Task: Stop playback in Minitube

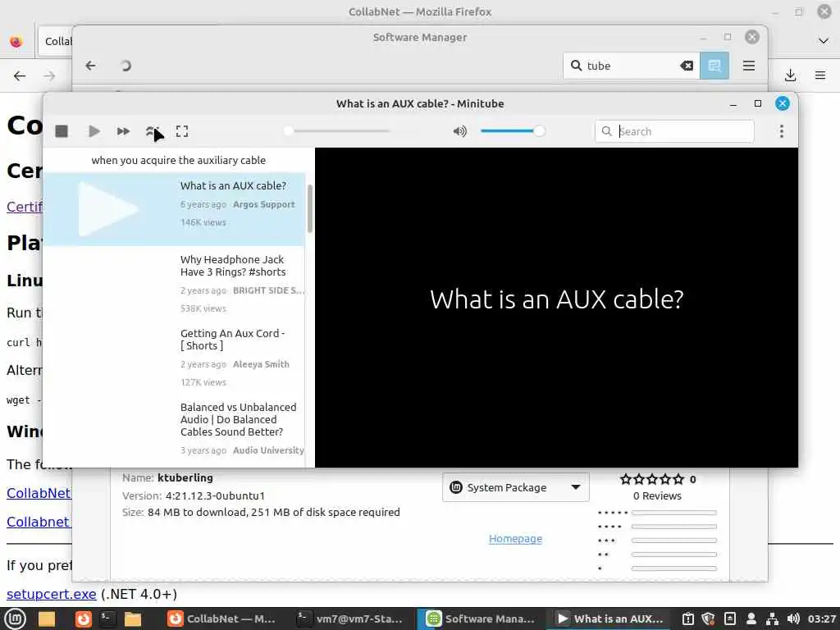Action: [x=62, y=131]
